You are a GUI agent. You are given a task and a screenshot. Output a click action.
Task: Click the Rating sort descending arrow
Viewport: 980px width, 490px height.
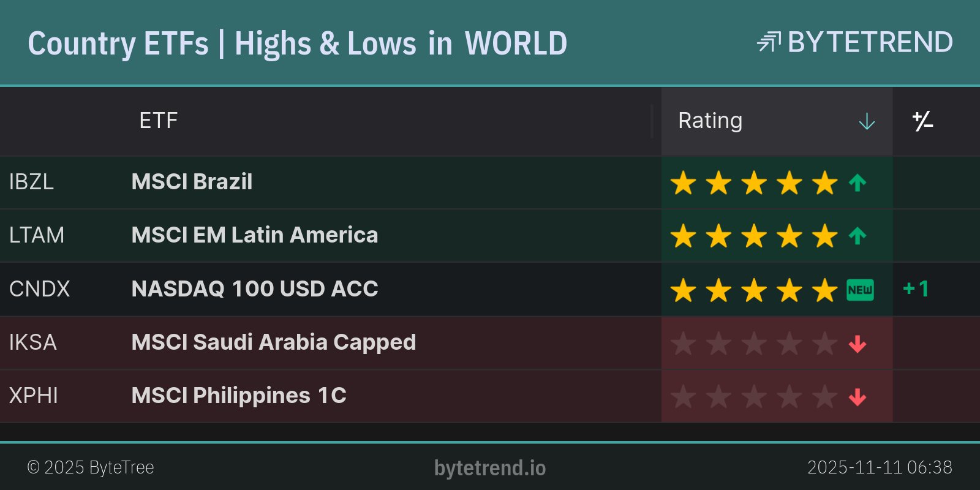pyautogui.click(x=867, y=121)
